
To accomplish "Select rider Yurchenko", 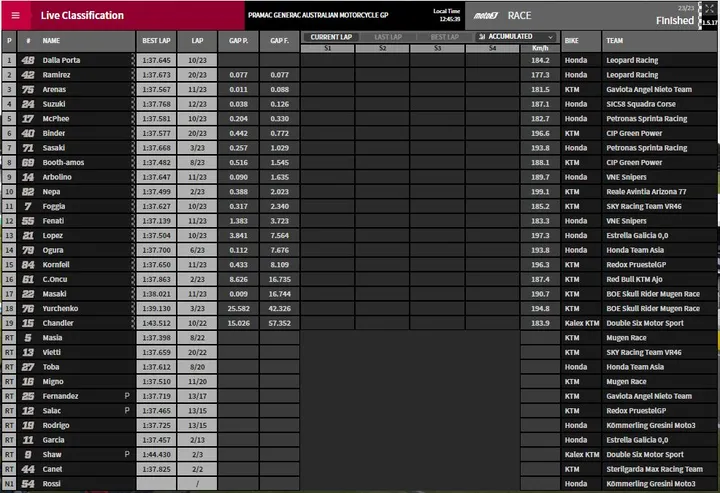I will (60, 308).
